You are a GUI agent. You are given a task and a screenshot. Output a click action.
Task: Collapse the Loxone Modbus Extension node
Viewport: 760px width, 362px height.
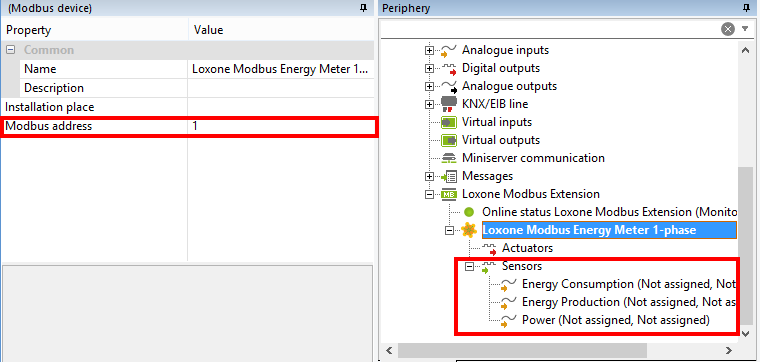coord(428,194)
